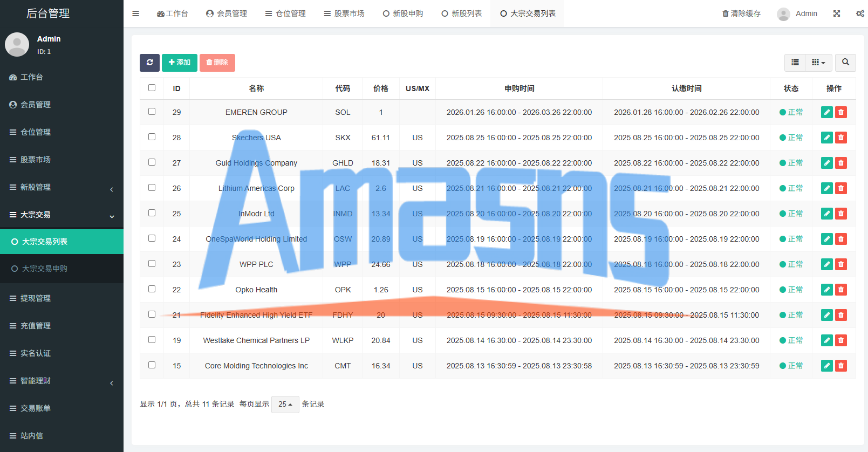The width and height of the screenshot is (868, 452).
Task: Expand the 智能理财 sidebar menu
Action: click(61, 381)
